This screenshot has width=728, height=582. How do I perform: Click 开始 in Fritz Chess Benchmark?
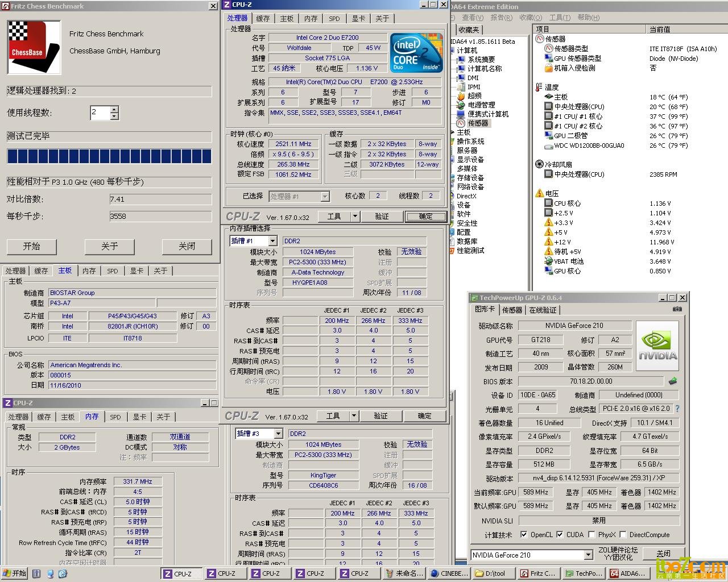[x=32, y=246]
